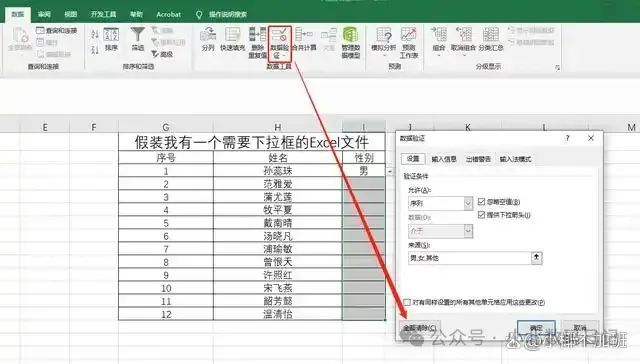Viewport: 640px width, 364px height.
Task: Click the 全部刷新 (Refresh All) icon
Action: tap(20, 39)
